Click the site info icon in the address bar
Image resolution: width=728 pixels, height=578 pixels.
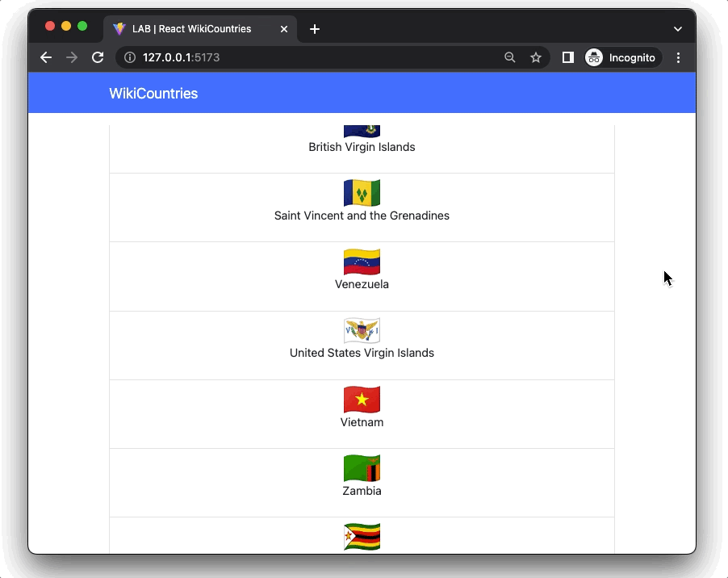129,57
